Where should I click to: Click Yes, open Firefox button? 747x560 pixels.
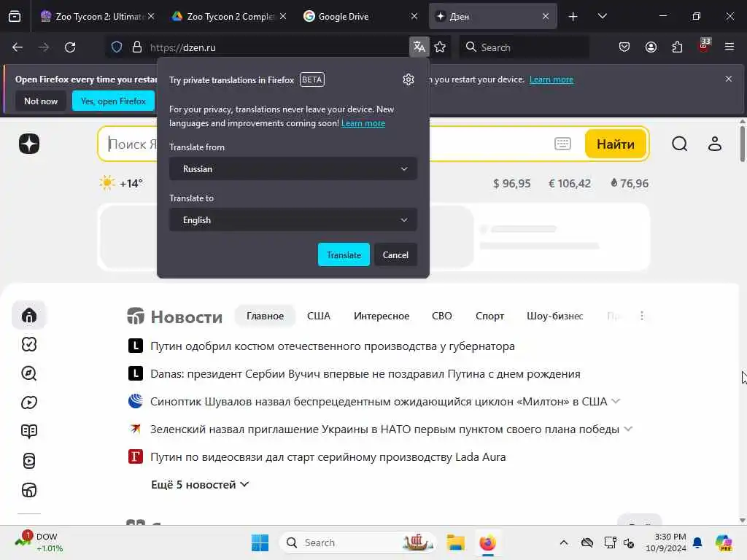click(113, 101)
